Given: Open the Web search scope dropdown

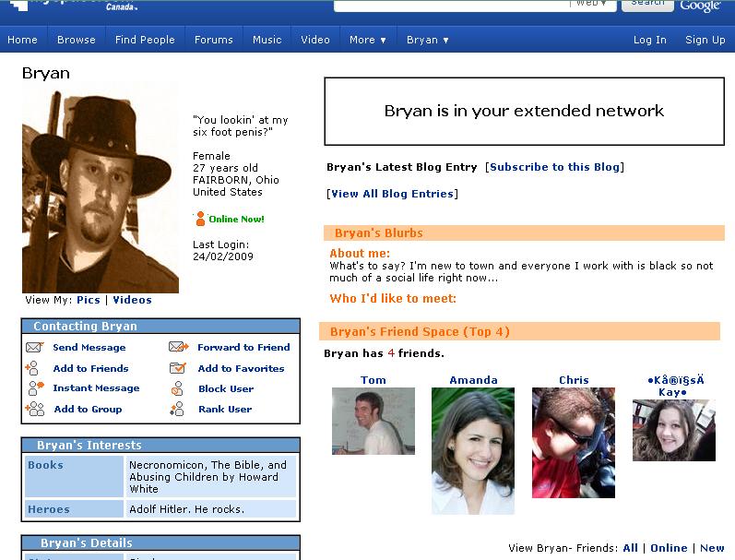Looking at the screenshot, I should pyautogui.click(x=590, y=3).
